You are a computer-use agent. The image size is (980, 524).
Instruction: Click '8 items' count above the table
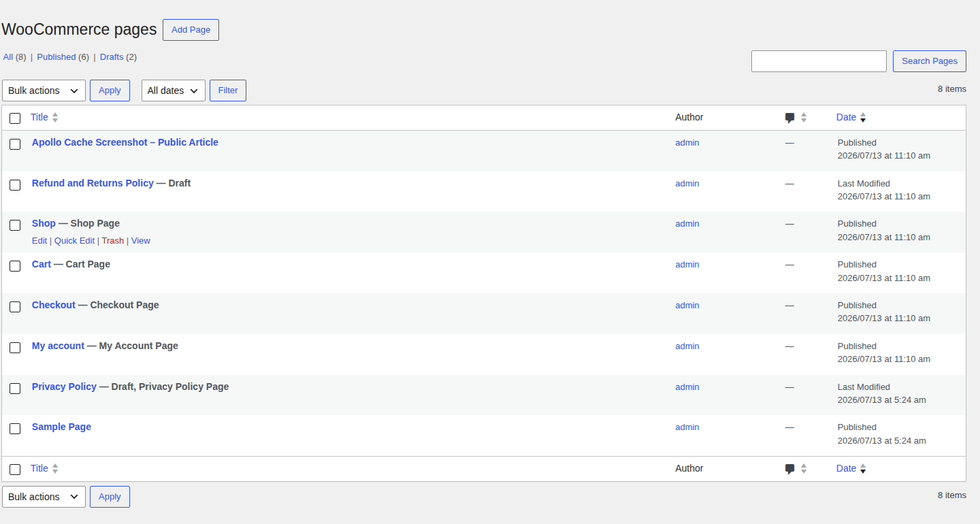(x=952, y=89)
